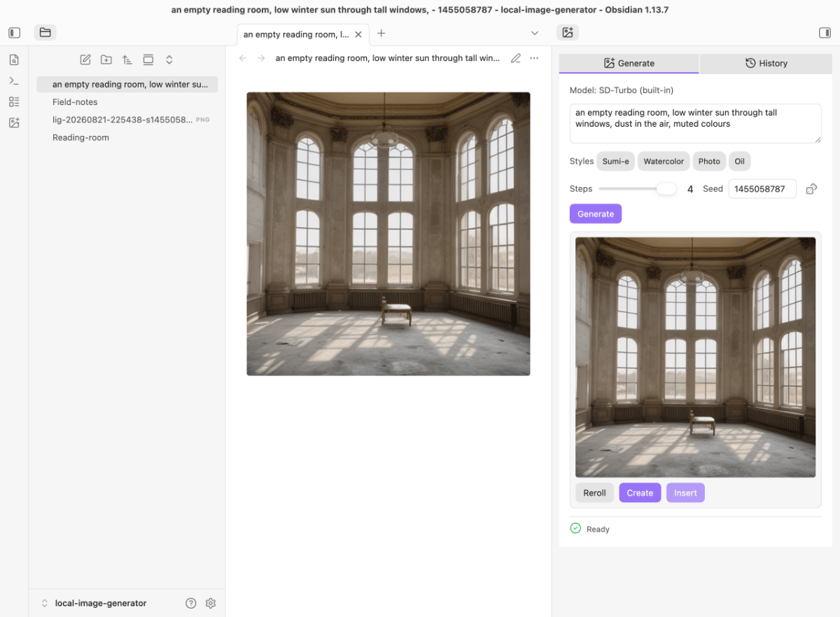This screenshot has height=617, width=840.
Task: Open the lig-20260821 PNG file
Action: [127, 120]
